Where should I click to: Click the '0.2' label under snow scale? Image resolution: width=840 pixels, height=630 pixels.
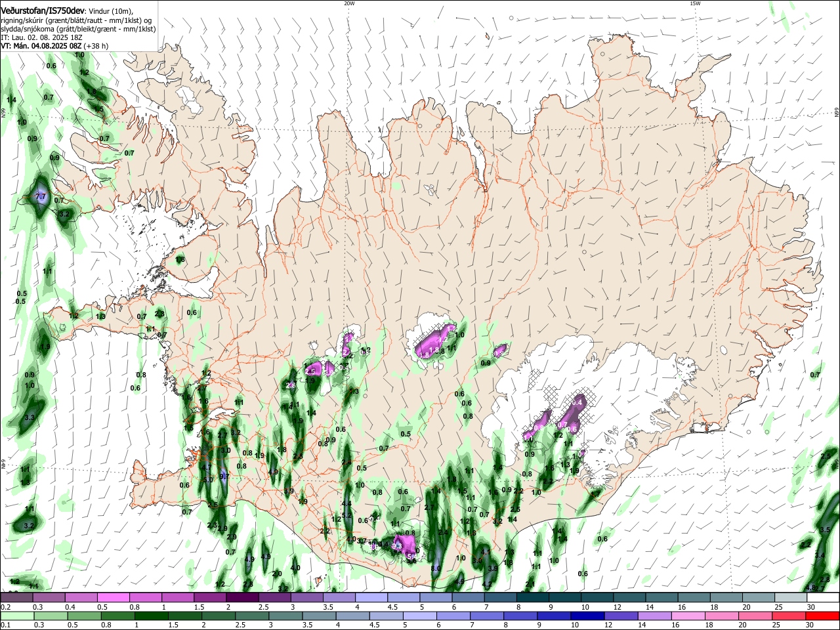click(5, 607)
